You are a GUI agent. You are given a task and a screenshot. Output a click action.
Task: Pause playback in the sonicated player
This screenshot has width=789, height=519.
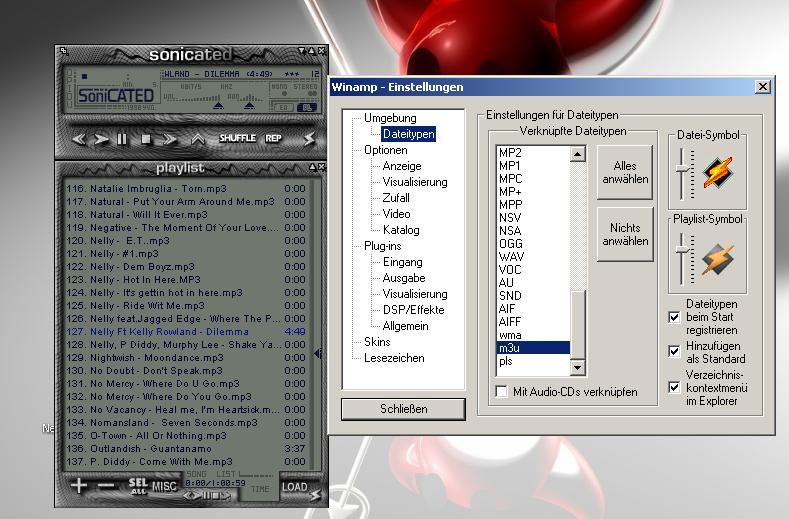coord(122,139)
